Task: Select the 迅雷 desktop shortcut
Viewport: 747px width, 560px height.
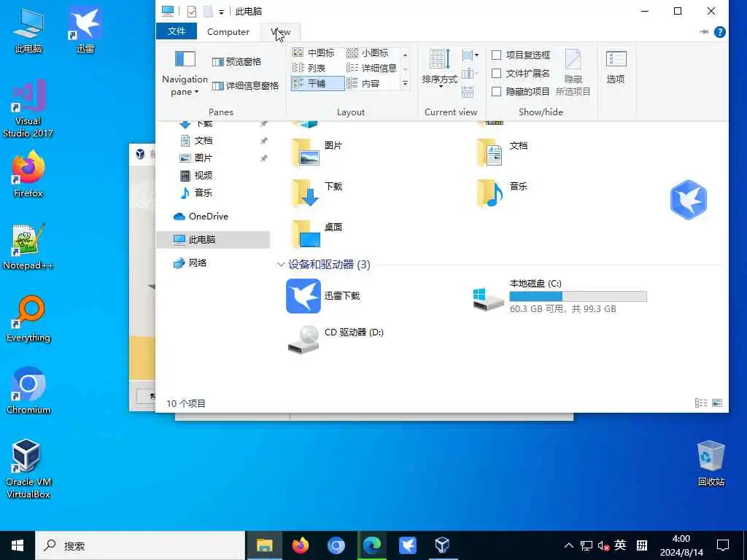Action: pos(85,29)
